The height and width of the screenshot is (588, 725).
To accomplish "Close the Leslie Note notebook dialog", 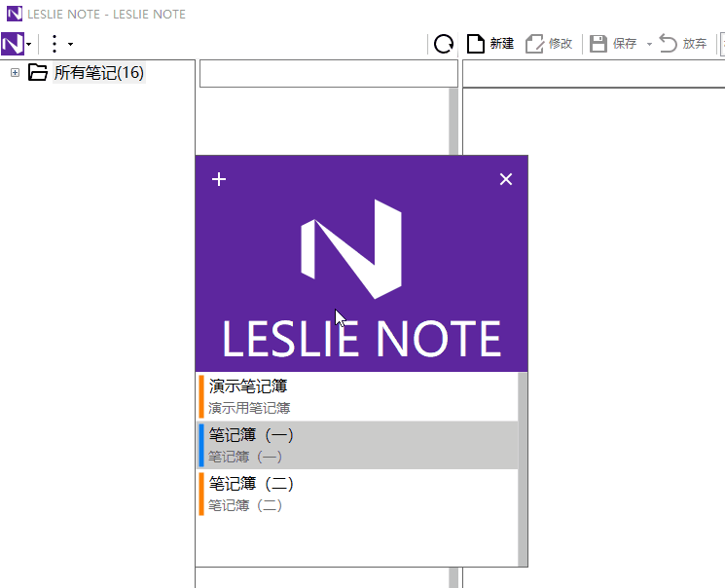I will pos(506,179).
